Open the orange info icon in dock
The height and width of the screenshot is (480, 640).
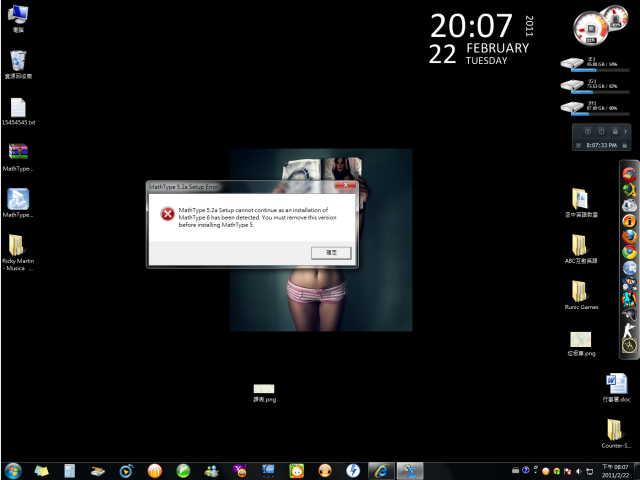point(629,221)
